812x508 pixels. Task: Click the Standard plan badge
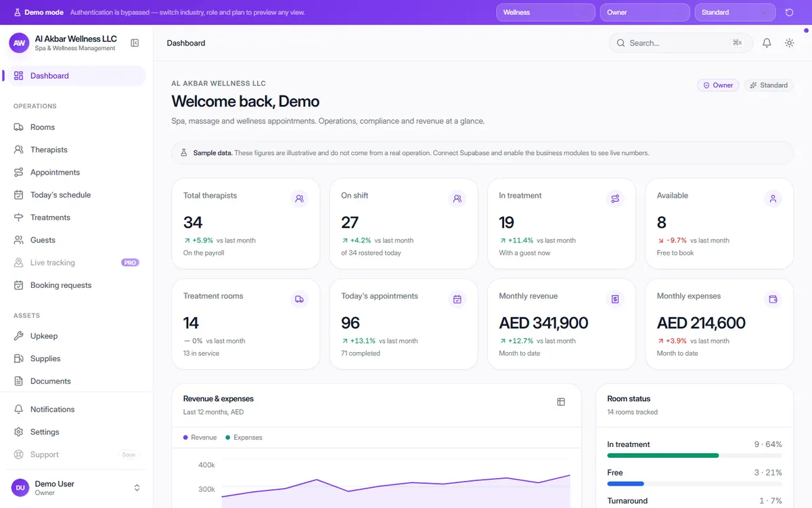(769, 85)
